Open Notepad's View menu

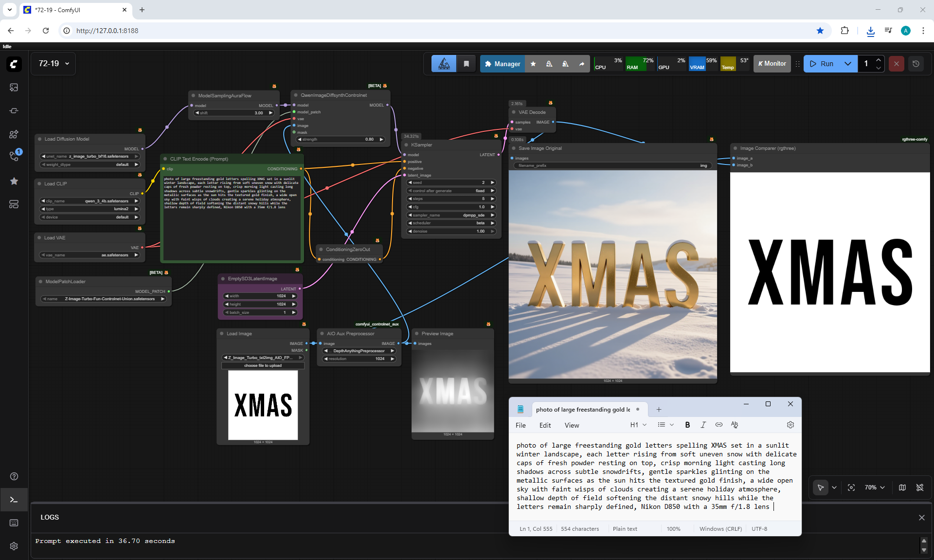572,425
